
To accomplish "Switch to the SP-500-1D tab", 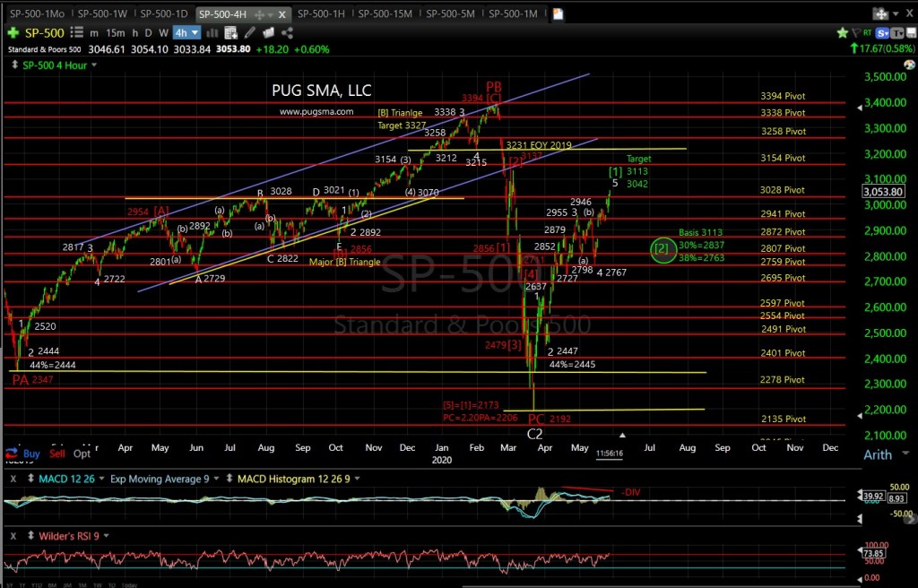I will [x=163, y=13].
